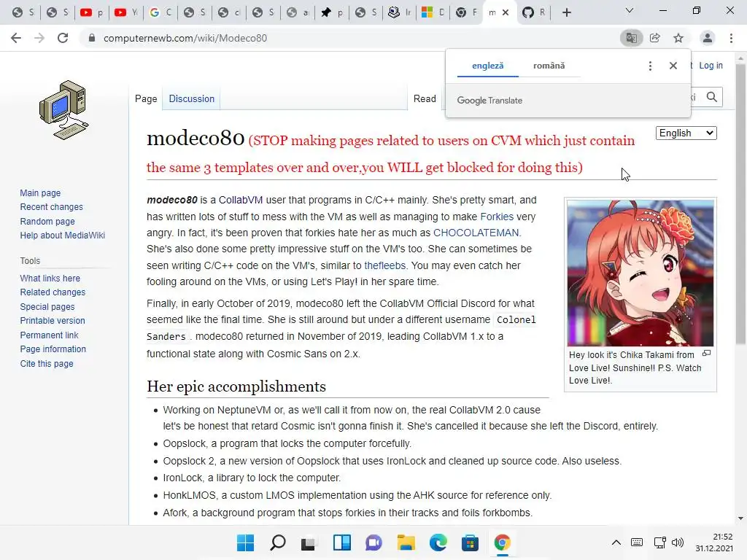Click the scrollbar down arrow

tap(740, 518)
